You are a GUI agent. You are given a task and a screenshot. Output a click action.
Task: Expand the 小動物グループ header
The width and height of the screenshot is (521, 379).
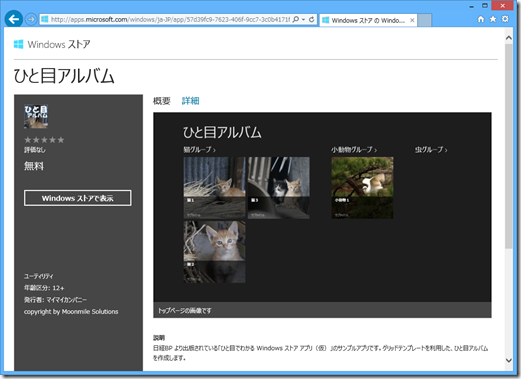click(x=354, y=150)
